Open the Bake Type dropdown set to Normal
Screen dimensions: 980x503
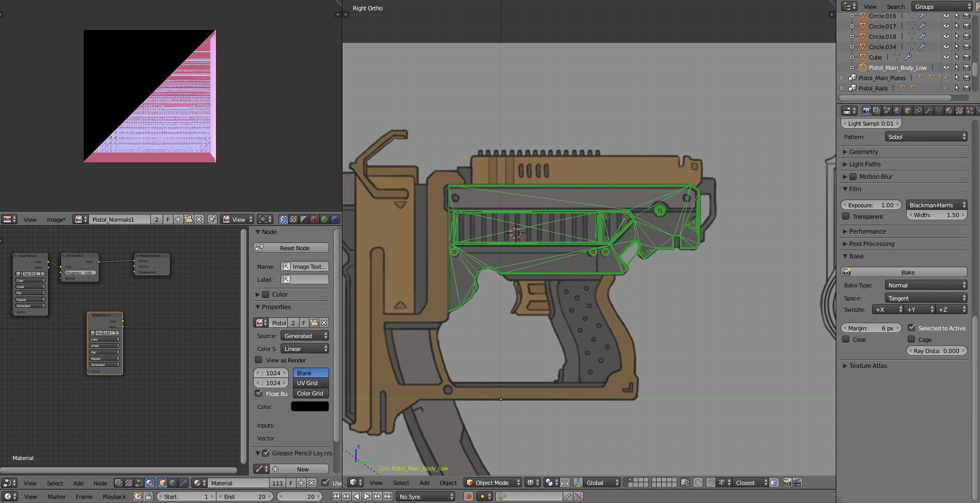tap(925, 285)
